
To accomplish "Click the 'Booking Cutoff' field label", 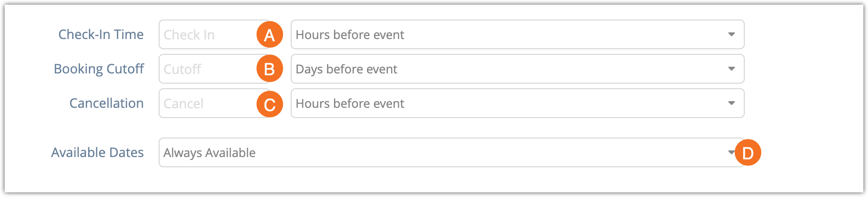I will tap(99, 69).
